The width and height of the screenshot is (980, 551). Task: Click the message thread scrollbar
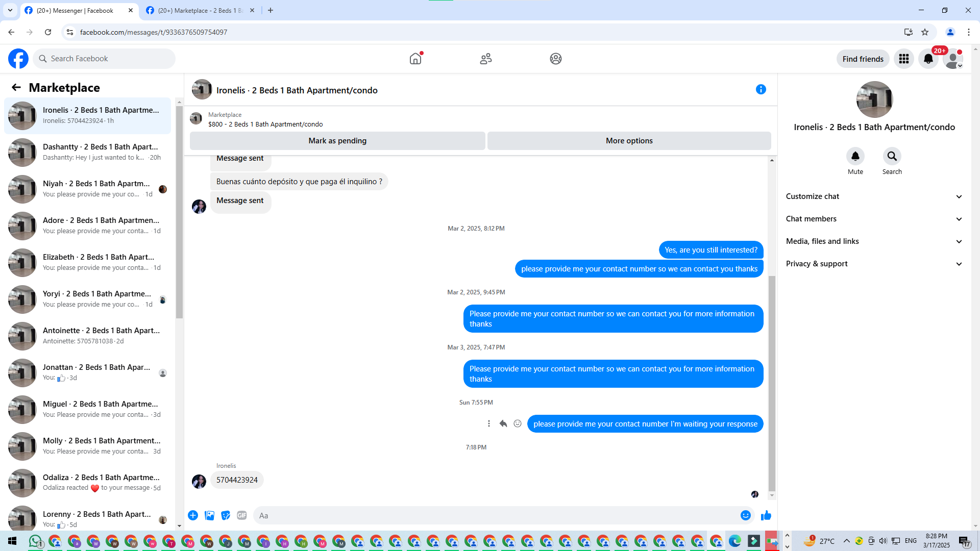772,383
